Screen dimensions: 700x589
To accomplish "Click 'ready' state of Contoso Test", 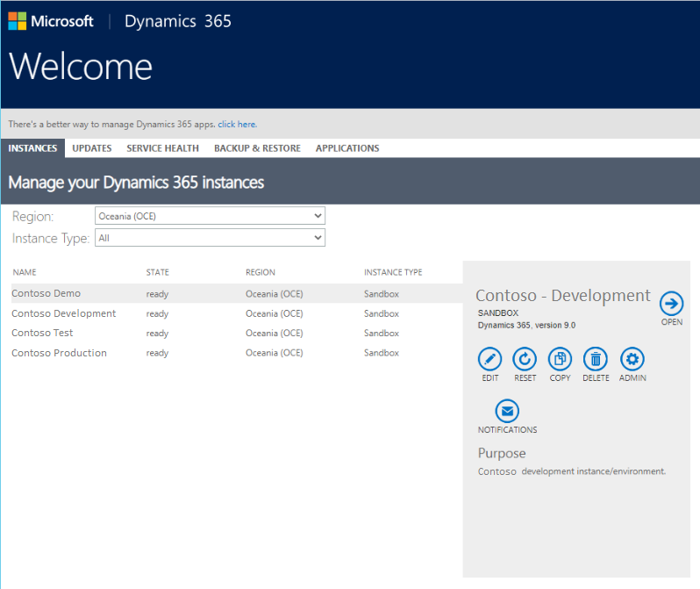I will tap(157, 334).
